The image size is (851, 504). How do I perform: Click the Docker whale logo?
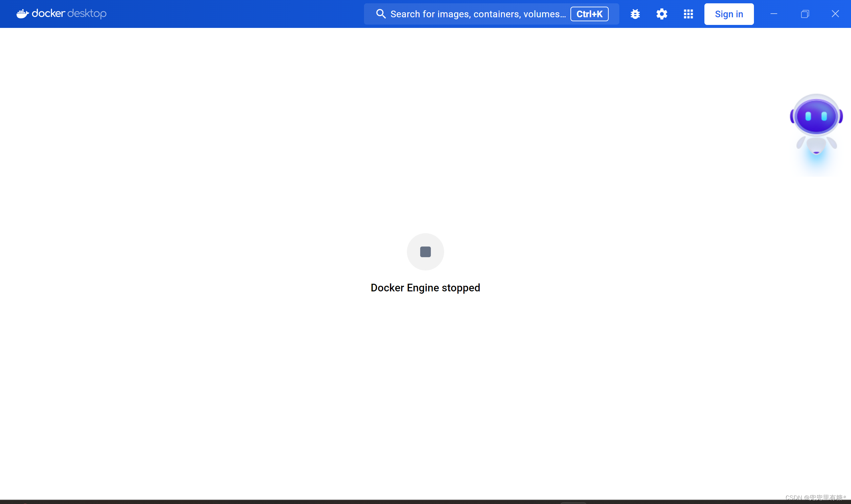coord(22,14)
